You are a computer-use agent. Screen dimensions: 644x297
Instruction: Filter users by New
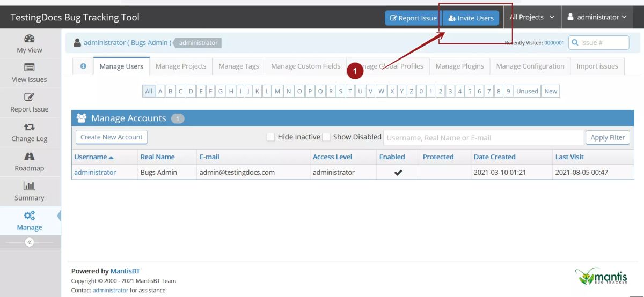[551, 91]
